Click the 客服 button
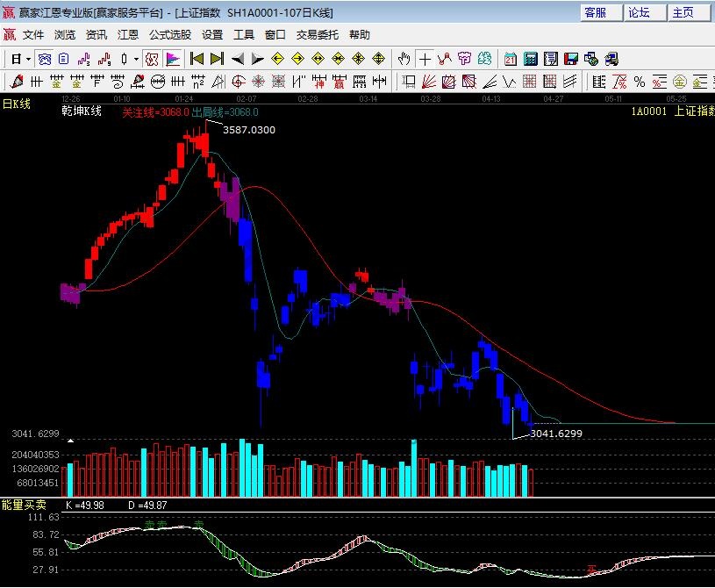 tap(596, 12)
